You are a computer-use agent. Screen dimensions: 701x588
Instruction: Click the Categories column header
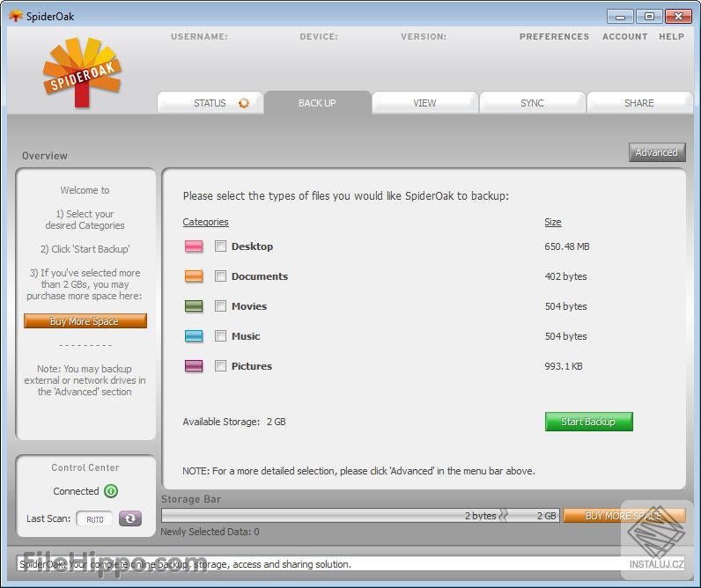[206, 222]
